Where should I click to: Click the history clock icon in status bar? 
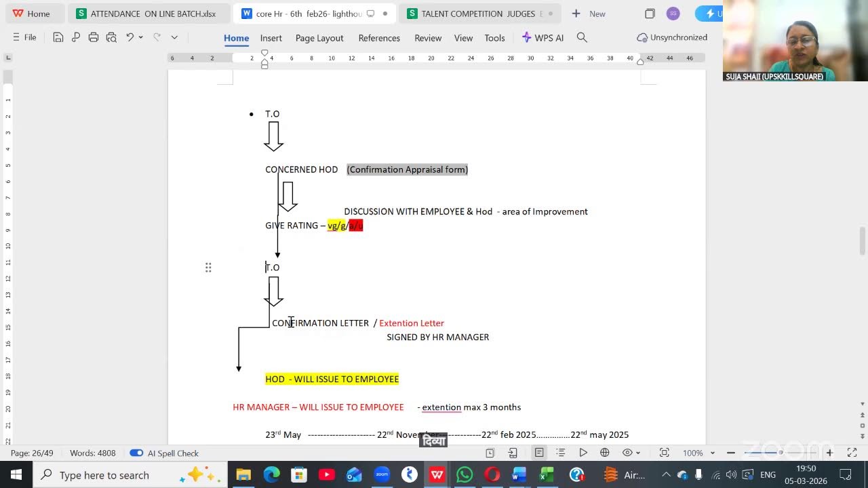click(x=490, y=453)
